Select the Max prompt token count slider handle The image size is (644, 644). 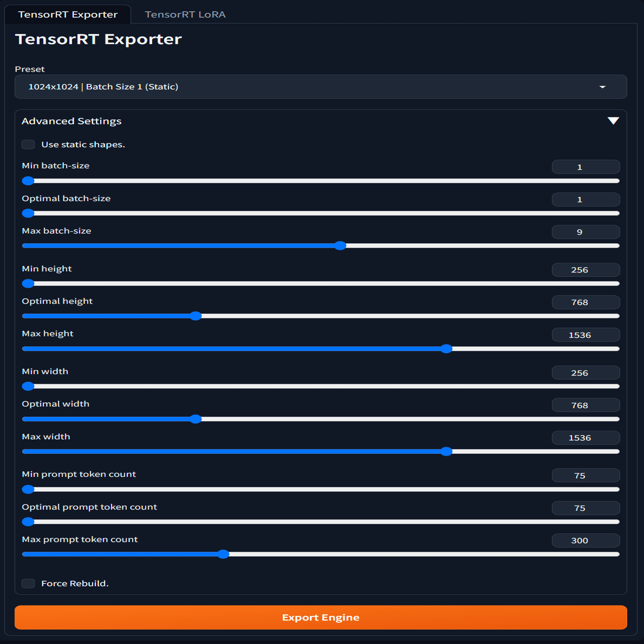coord(224,554)
